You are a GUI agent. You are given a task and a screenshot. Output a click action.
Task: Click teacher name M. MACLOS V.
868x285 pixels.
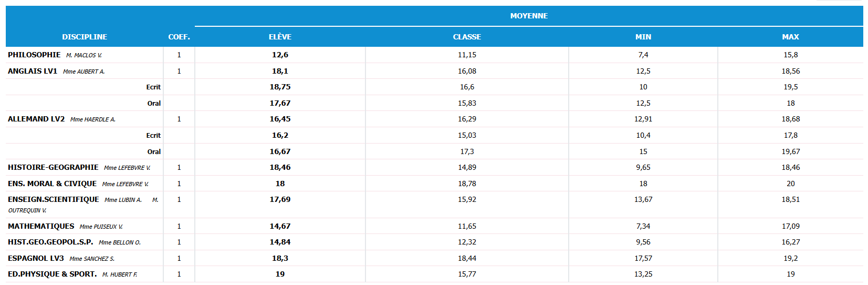tap(84, 55)
